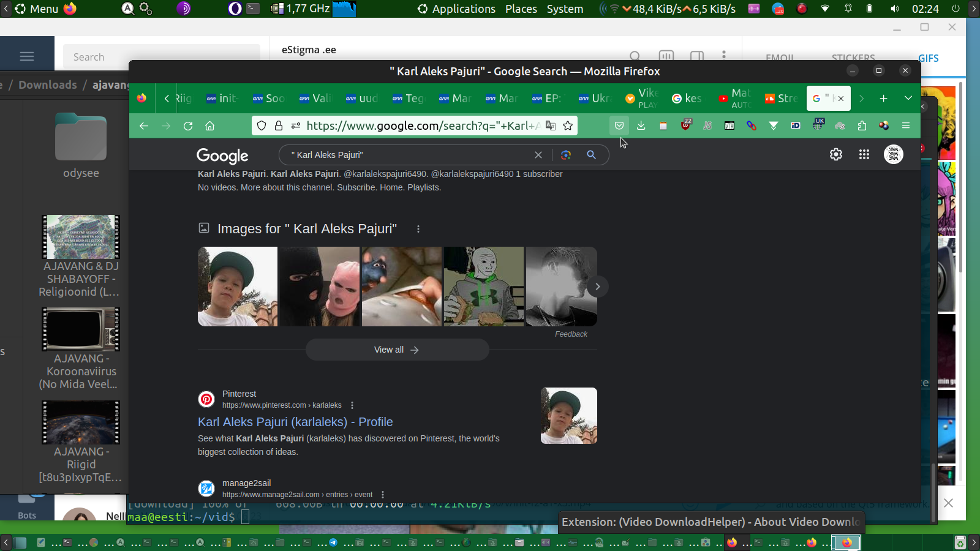Save the page to Pocket
The image size is (980, 551).
(x=619, y=126)
